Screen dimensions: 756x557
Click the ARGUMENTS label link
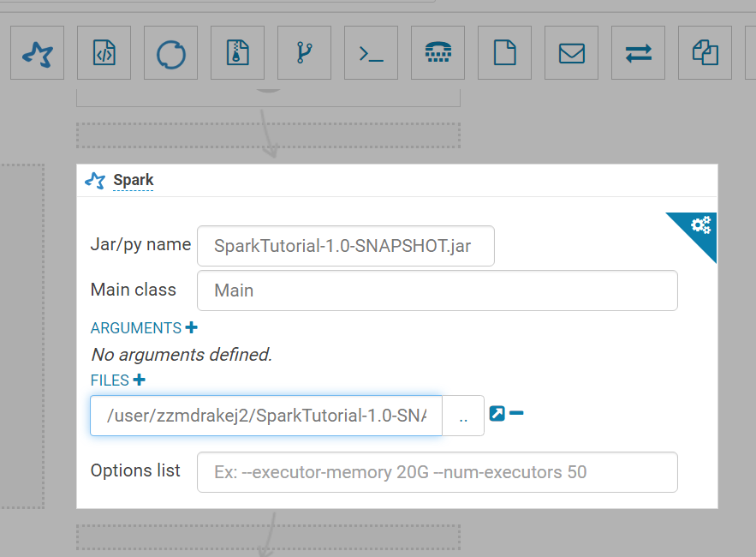tap(136, 327)
